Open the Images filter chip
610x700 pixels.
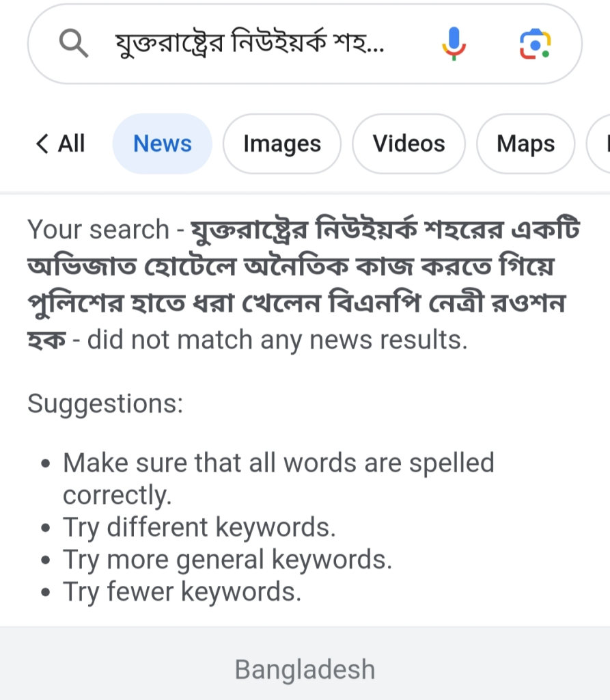[x=282, y=144]
